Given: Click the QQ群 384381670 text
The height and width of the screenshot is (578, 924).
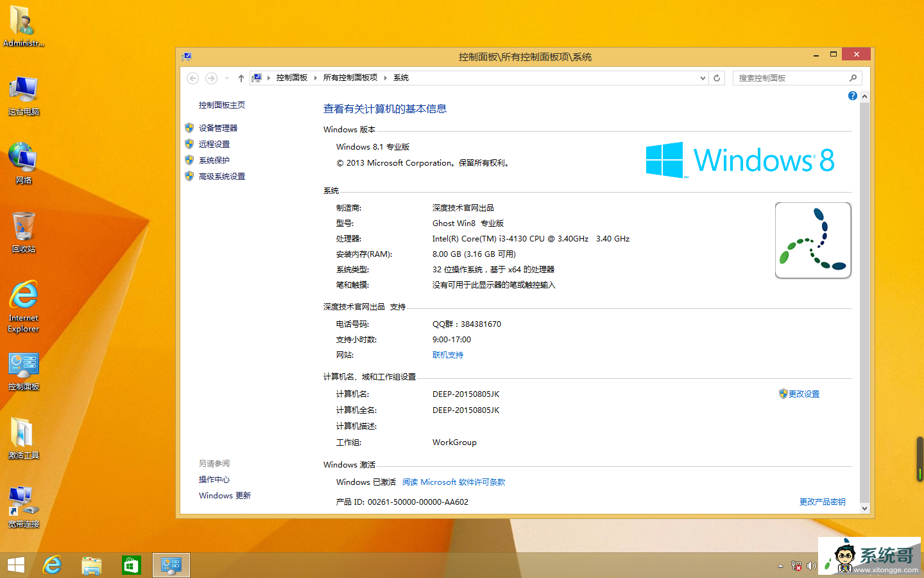Looking at the screenshot, I should click(466, 324).
